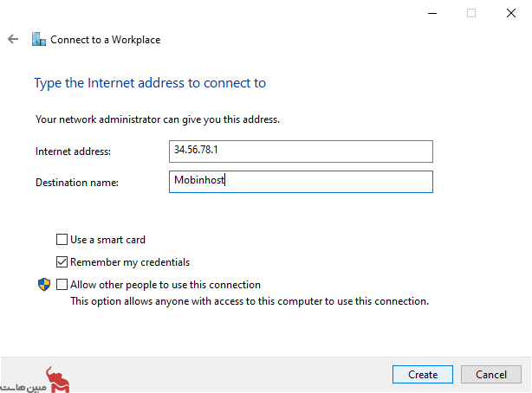Cancel the connection setup
Image resolution: width=532 pixels, height=393 pixels.
[491, 374]
